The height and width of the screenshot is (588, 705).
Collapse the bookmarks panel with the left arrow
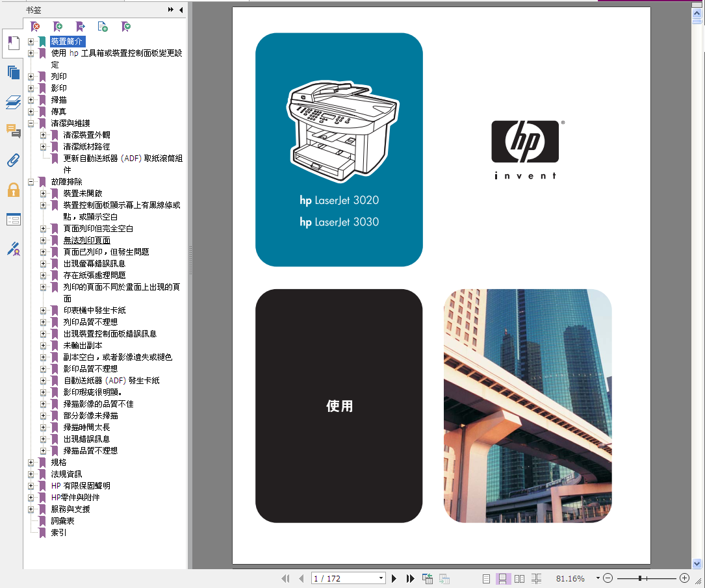click(x=181, y=10)
